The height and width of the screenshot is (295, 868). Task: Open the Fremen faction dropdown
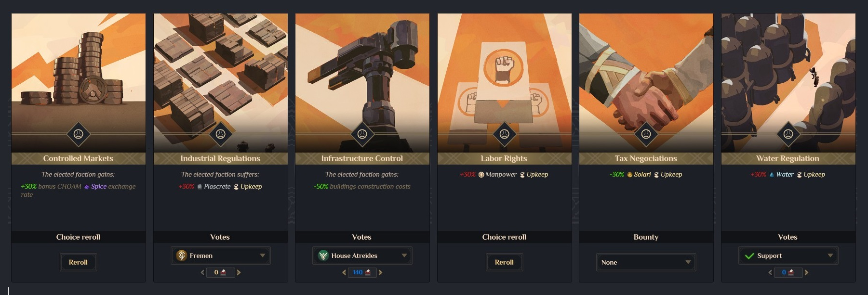pyautogui.click(x=221, y=256)
